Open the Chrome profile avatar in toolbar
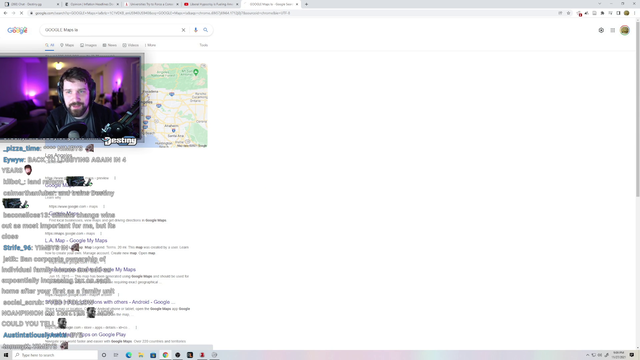 (627, 13)
